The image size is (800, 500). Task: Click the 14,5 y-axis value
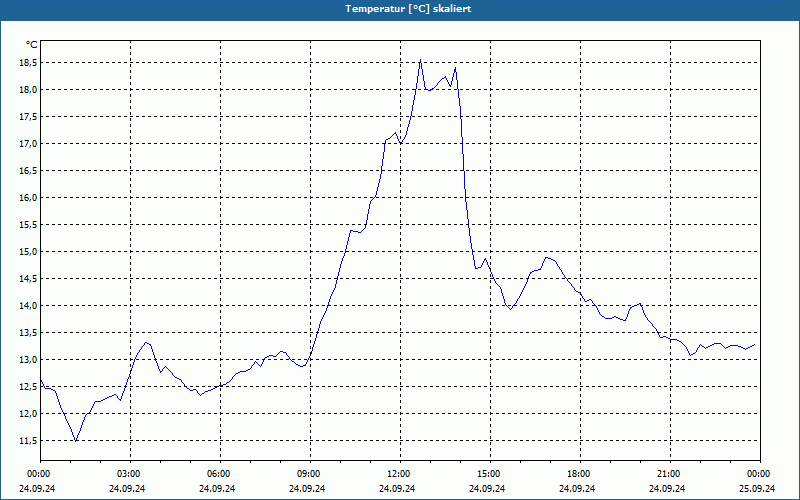pyautogui.click(x=28, y=279)
